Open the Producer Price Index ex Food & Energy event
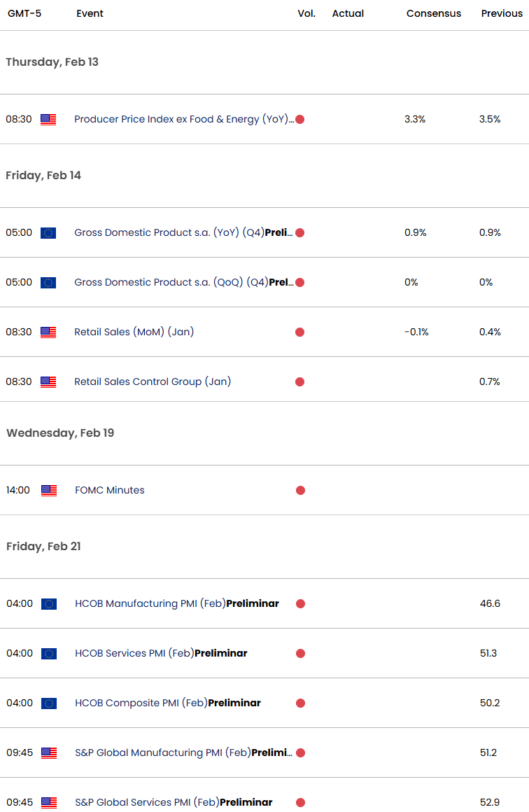 click(182, 120)
